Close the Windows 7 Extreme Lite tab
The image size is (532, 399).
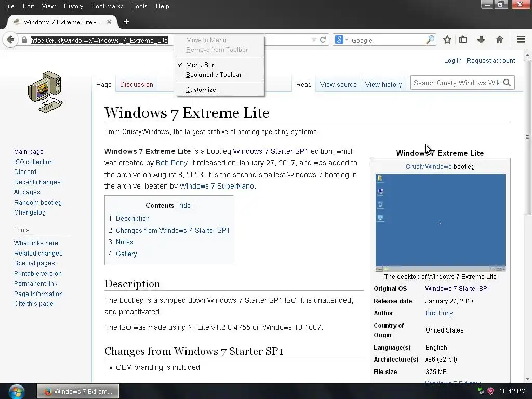(109, 22)
